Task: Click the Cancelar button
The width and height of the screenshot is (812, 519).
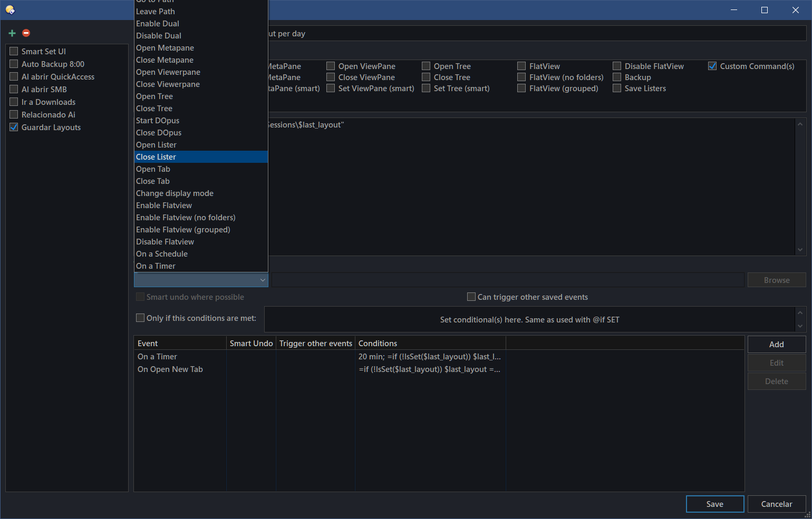Action: (x=777, y=504)
